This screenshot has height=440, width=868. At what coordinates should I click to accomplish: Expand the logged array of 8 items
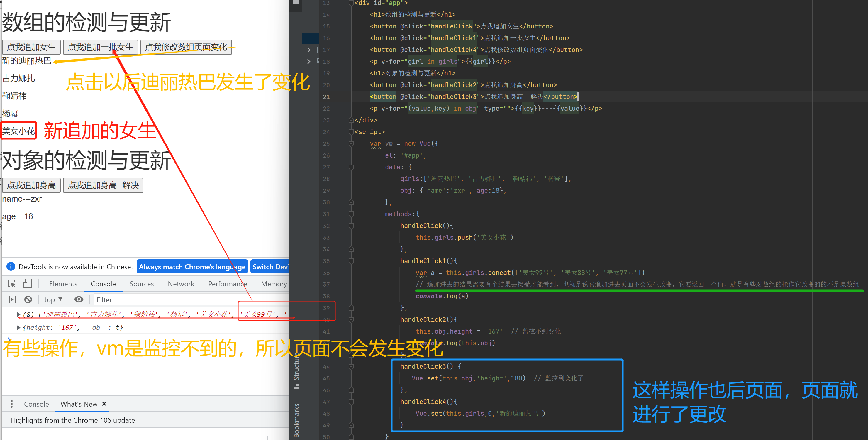19,314
